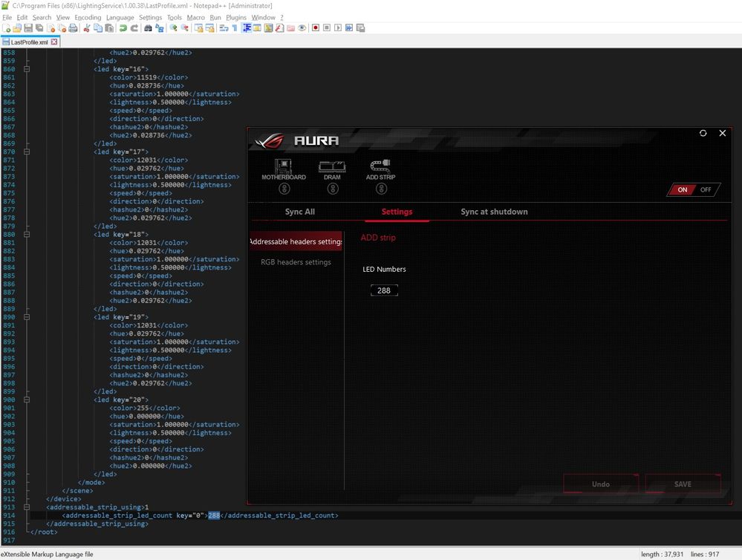Click 'eXtensible Markup Language file' in status bar
The height and width of the screenshot is (560, 742).
point(47,554)
